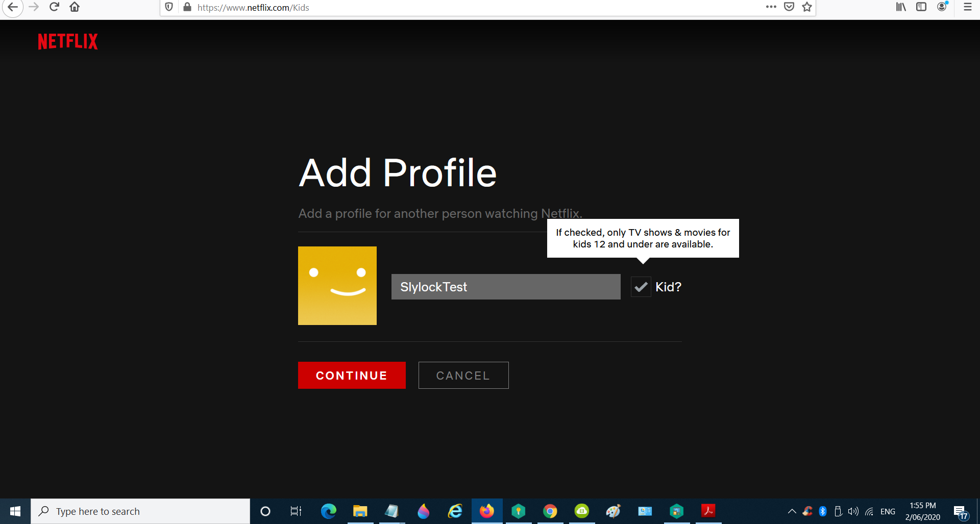
Task: Bookmark this page with the star icon
Action: [807, 7]
